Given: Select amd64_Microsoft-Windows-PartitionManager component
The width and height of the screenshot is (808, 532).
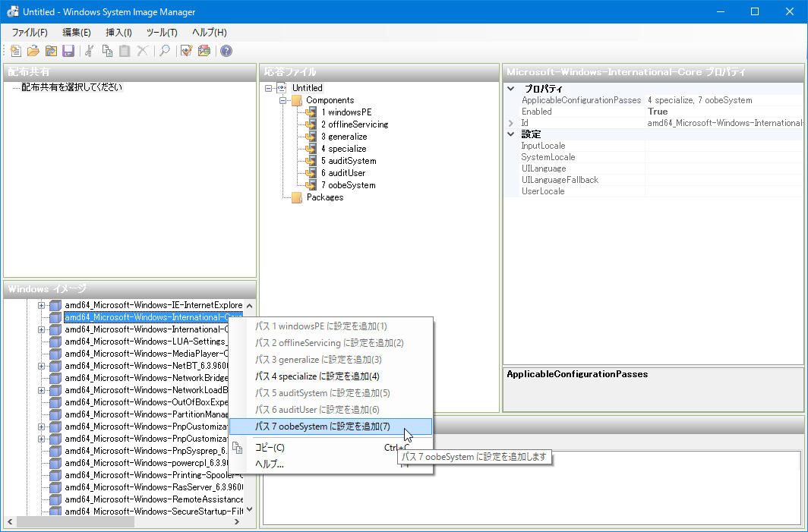Looking at the screenshot, I should click(x=147, y=414).
